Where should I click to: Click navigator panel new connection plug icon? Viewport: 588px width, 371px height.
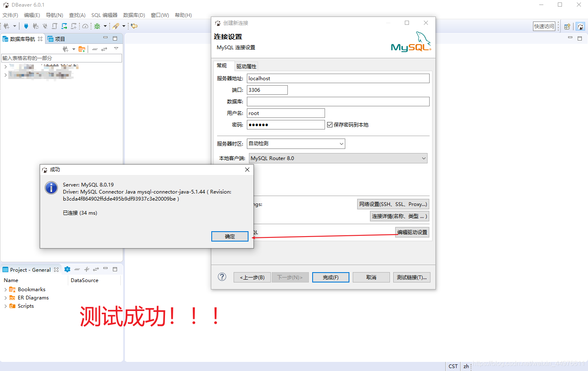(x=65, y=49)
